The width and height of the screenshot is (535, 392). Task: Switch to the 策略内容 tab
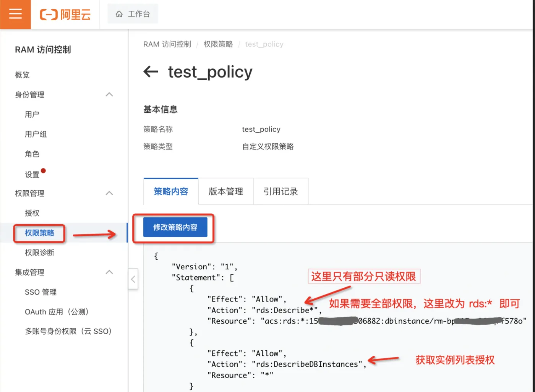pyautogui.click(x=171, y=191)
